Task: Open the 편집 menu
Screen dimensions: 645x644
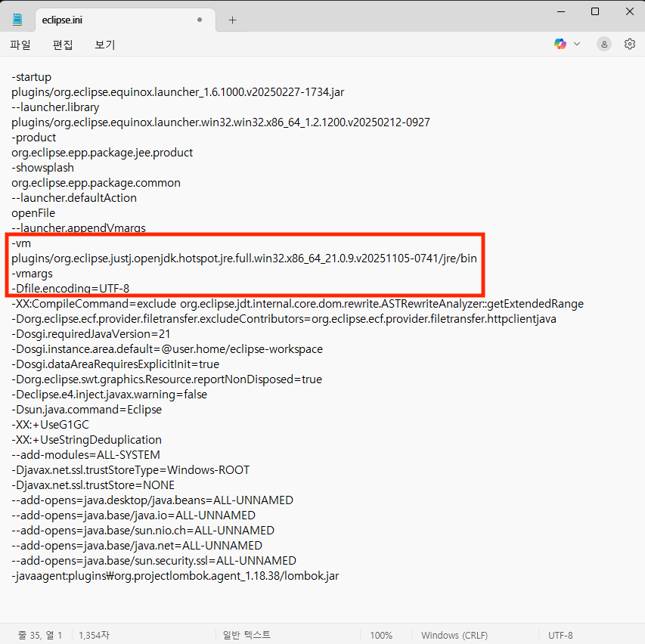Action: point(62,45)
